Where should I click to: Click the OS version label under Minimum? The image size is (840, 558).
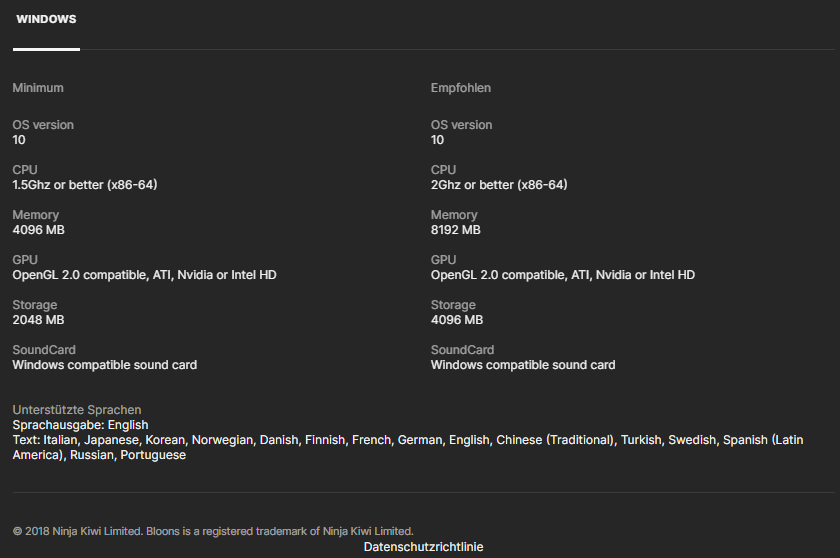coord(43,125)
